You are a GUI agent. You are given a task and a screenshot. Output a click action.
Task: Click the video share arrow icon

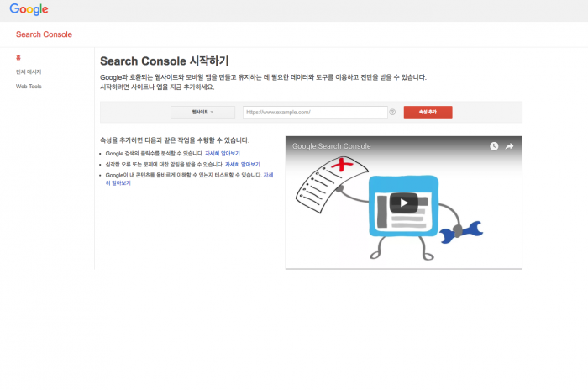509,146
